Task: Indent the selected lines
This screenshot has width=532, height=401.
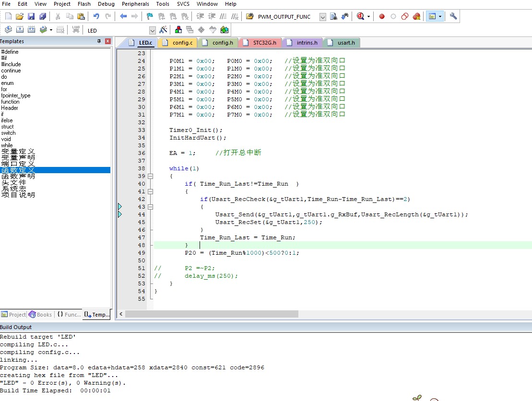Action: [x=200, y=16]
